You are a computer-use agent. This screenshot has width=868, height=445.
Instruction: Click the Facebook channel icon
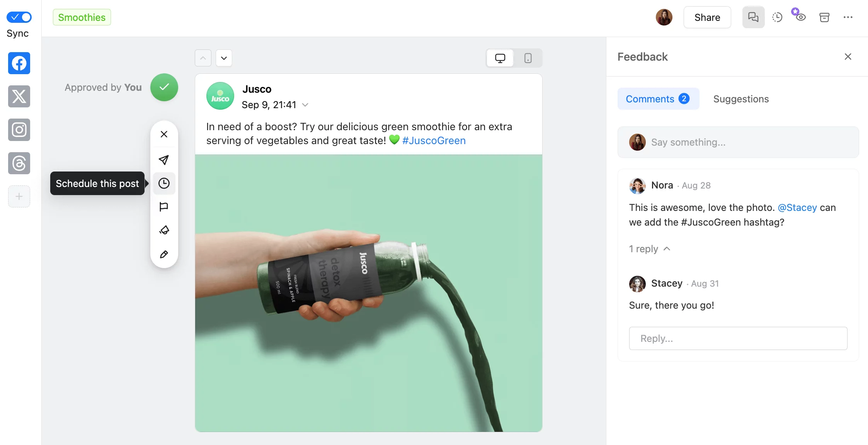click(19, 63)
